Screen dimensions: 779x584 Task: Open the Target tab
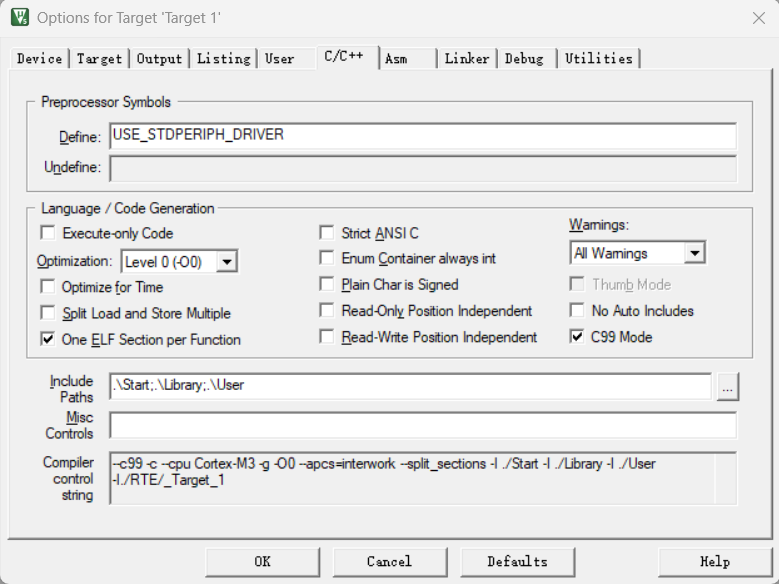(x=99, y=59)
